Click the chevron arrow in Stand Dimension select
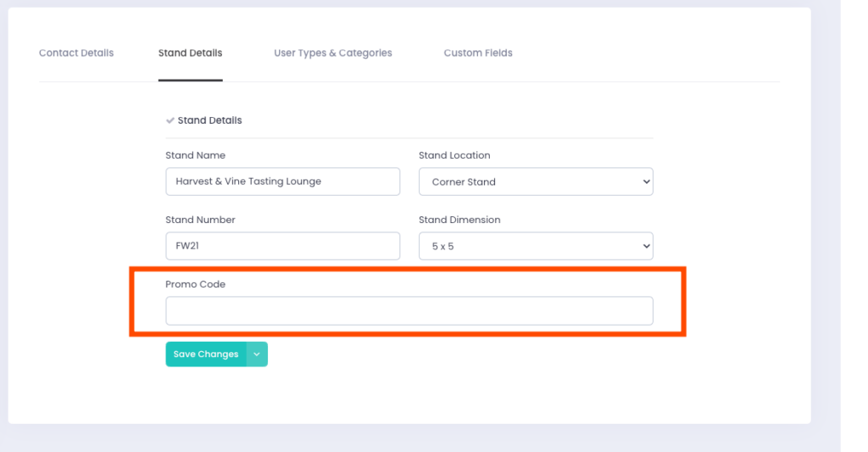This screenshot has width=868, height=452. tap(646, 246)
